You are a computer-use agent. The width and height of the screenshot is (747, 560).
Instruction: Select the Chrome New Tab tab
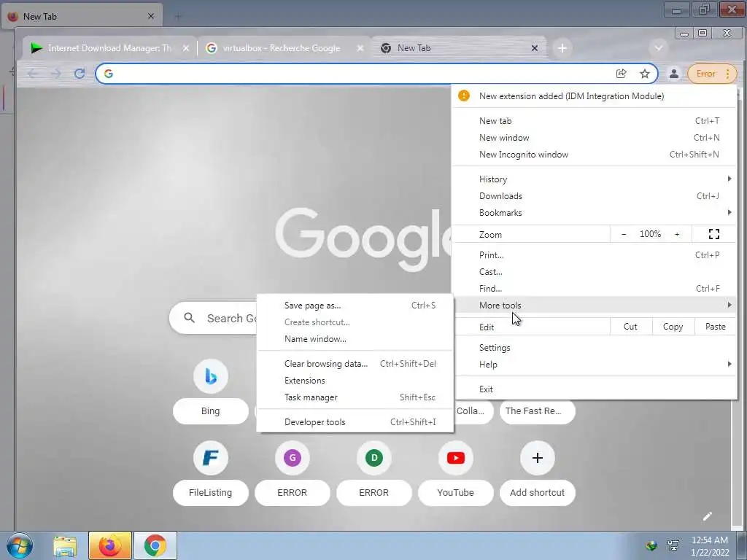tap(457, 48)
